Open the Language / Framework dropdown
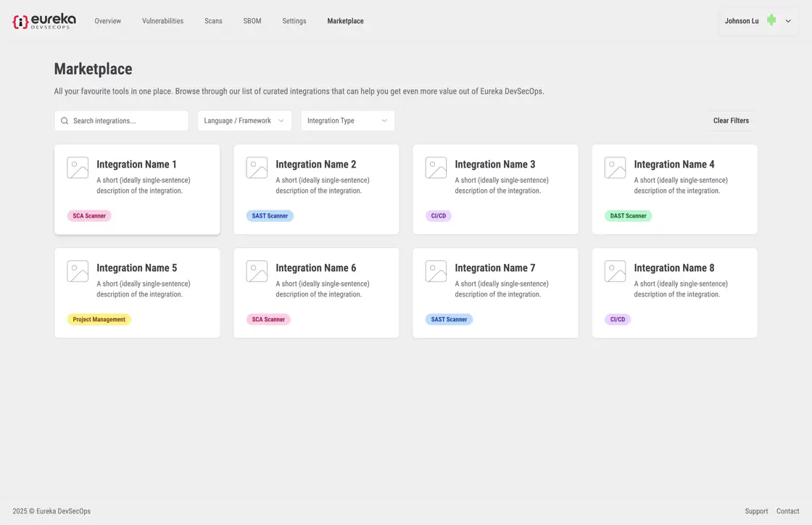The width and height of the screenshot is (812, 525). (244, 121)
